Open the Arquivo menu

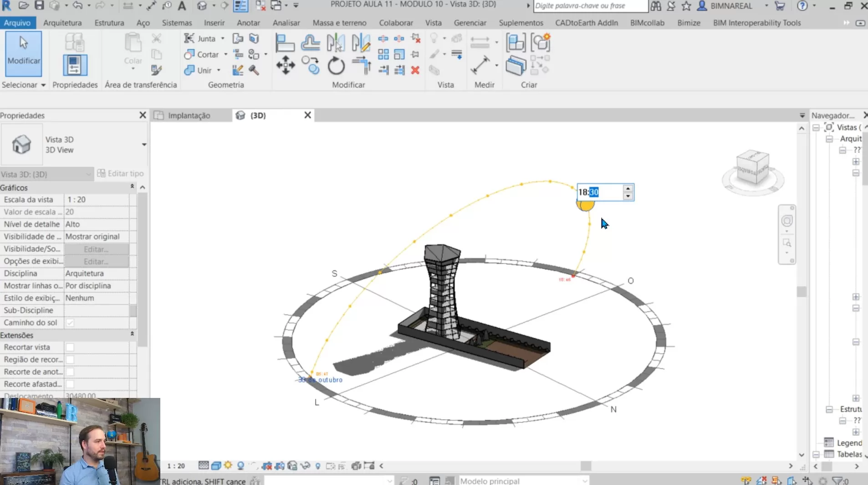pos(17,22)
